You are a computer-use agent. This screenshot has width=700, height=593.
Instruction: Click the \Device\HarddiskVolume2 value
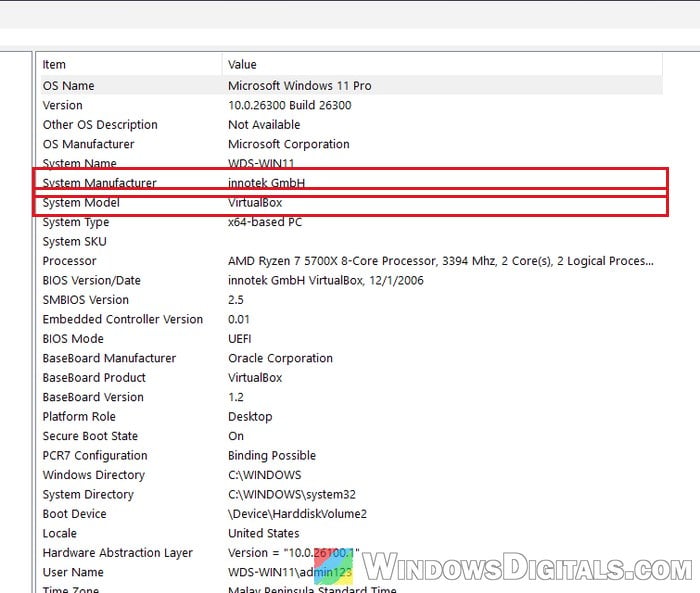point(297,514)
